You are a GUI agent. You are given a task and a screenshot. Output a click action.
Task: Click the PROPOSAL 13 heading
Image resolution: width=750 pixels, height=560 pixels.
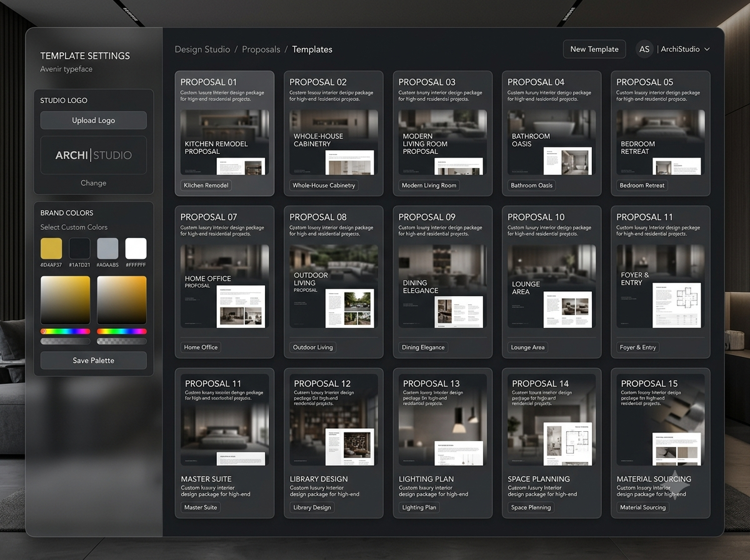[x=431, y=383]
